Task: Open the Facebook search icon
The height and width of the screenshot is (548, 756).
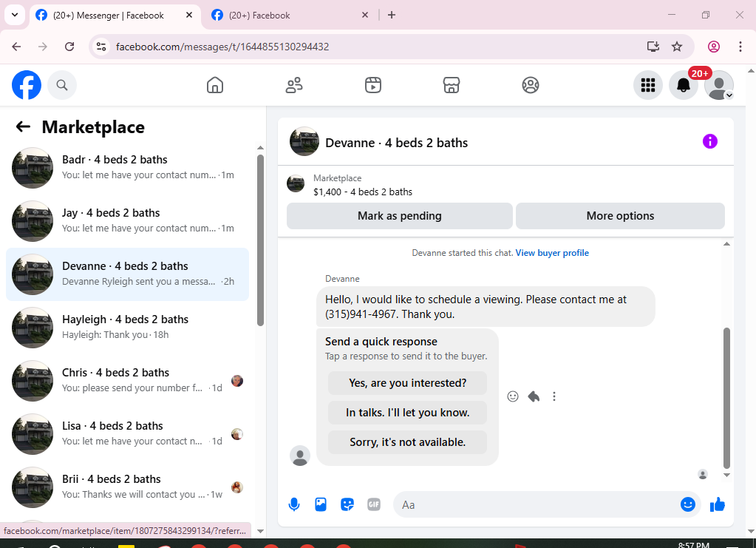Action: tap(62, 85)
